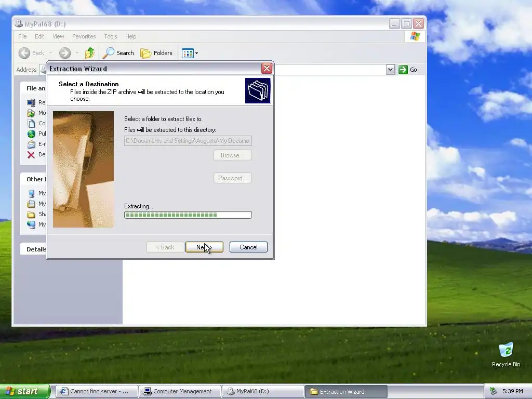Click the copy file icon in task pane

[31, 124]
